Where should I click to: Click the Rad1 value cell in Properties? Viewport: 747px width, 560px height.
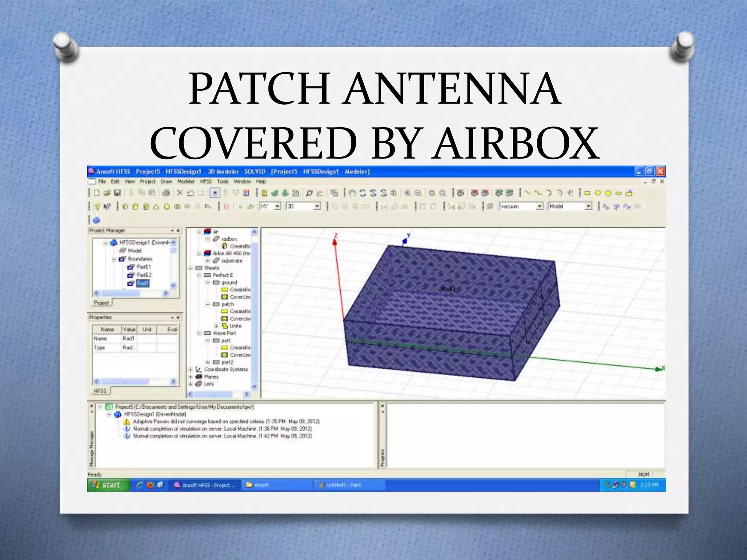(x=129, y=338)
